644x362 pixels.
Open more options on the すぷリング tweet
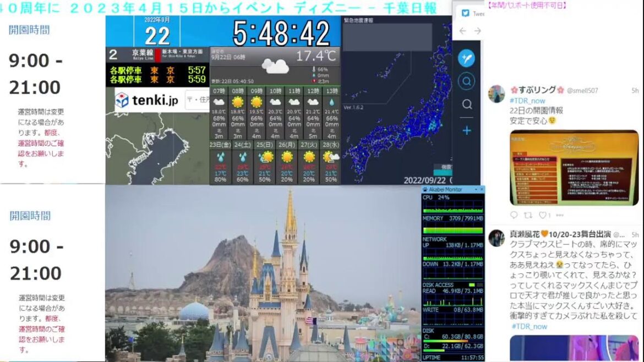(x=560, y=215)
